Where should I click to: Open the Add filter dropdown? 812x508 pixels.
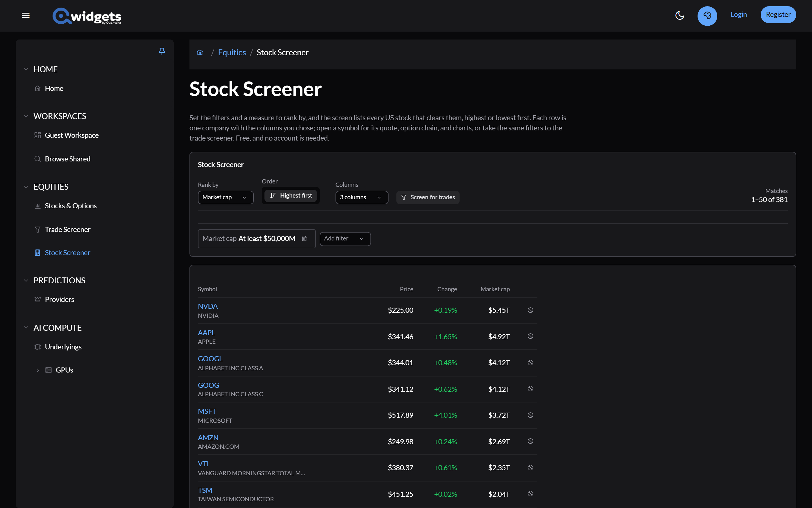345,239
